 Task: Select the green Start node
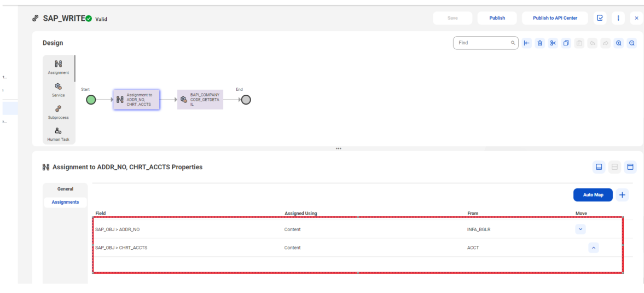click(91, 100)
